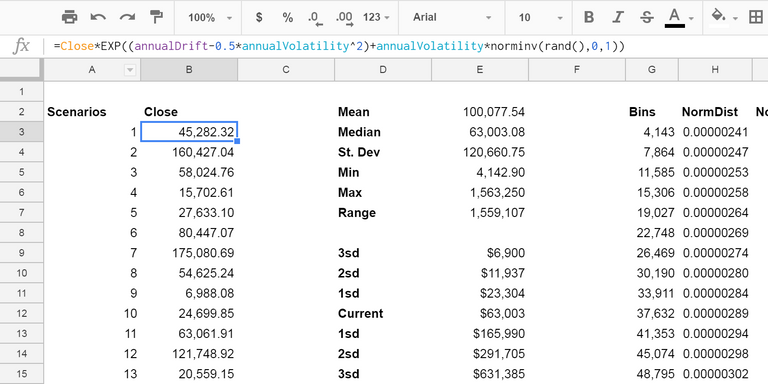Undo the last action

pyautogui.click(x=98, y=18)
